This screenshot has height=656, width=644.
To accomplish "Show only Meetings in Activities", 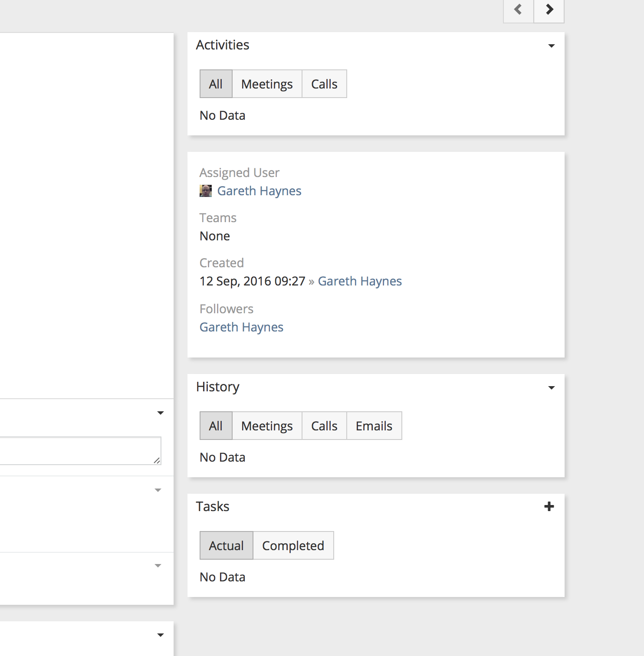I will click(x=267, y=84).
